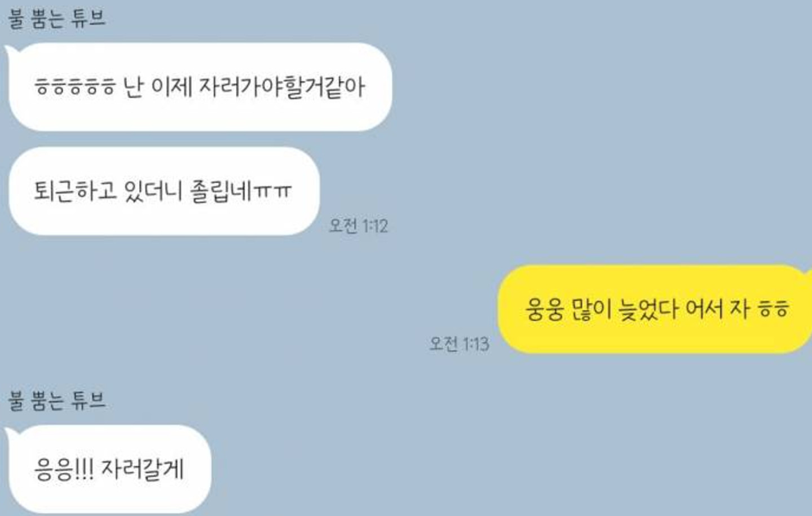The height and width of the screenshot is (516, 812).
Task: Click the word 자러갈게 in the last bubble
Action: click(143, 469)
